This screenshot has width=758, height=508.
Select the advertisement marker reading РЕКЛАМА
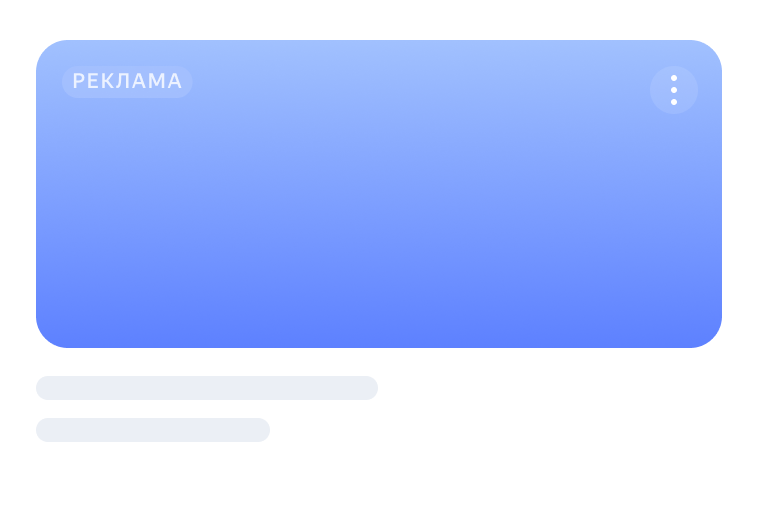click(127, 82)
